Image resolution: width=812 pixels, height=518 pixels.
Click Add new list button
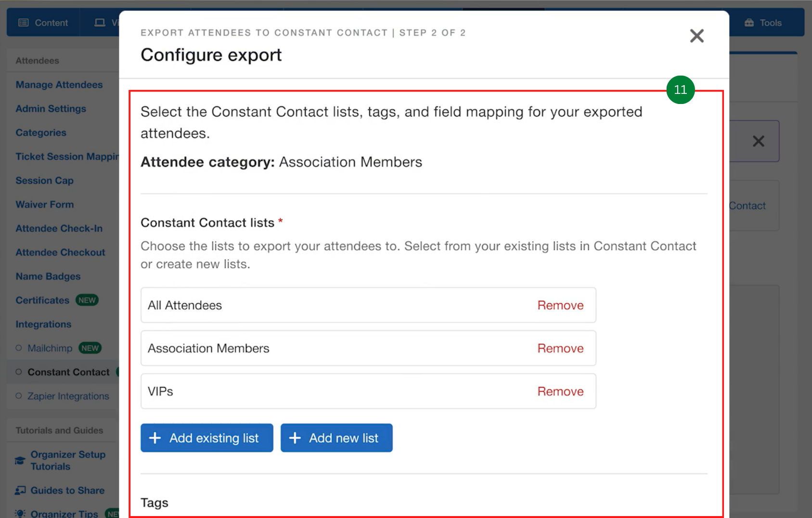coord(336,438)
